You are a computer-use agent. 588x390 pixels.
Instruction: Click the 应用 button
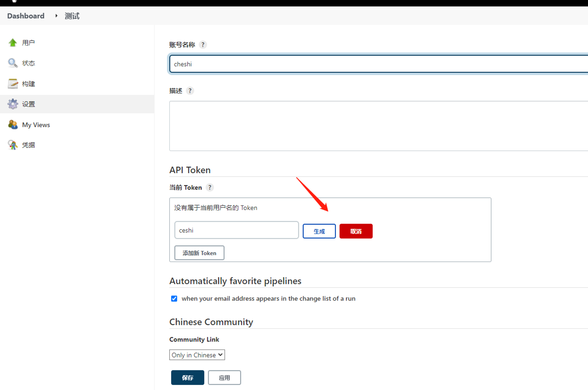click(x=224, y=378)
